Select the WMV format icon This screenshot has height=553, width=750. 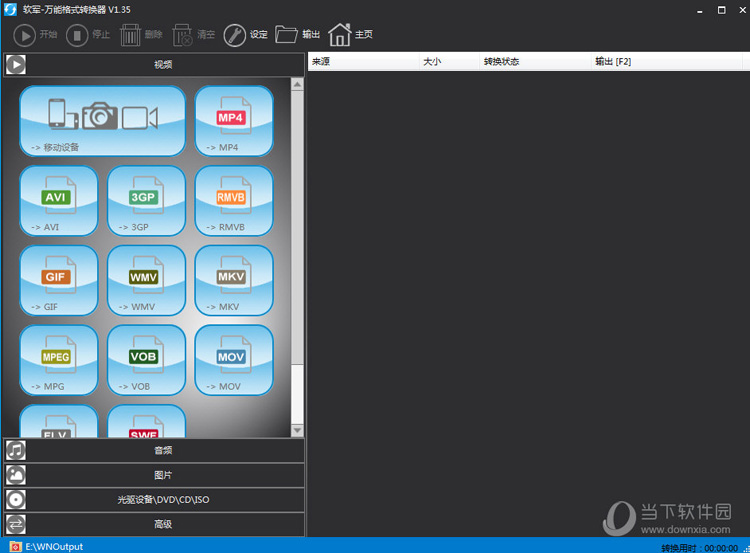[146, 280]
